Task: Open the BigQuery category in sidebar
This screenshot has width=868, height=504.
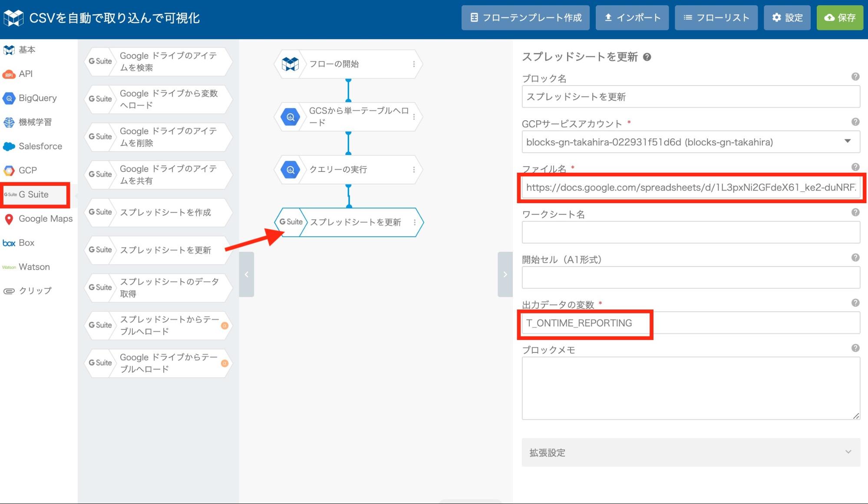Action: (x=30, y=98)
